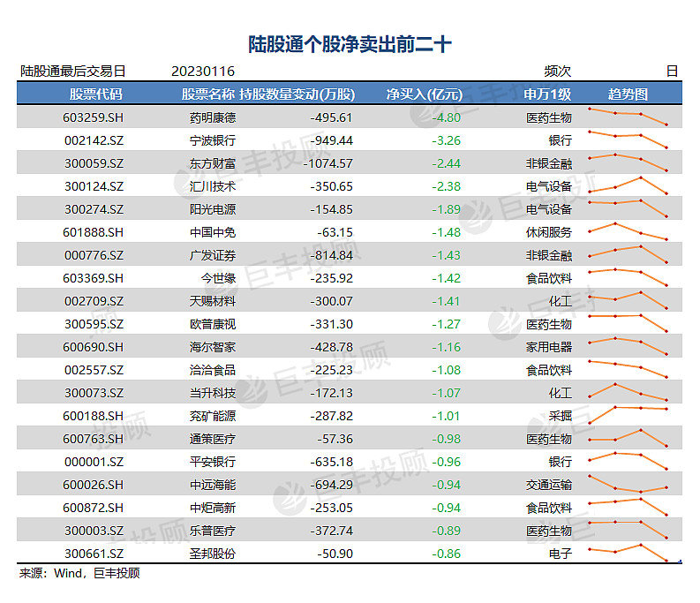Select stock name 中炬高新

pyautogui.click(x=213, y=508)
